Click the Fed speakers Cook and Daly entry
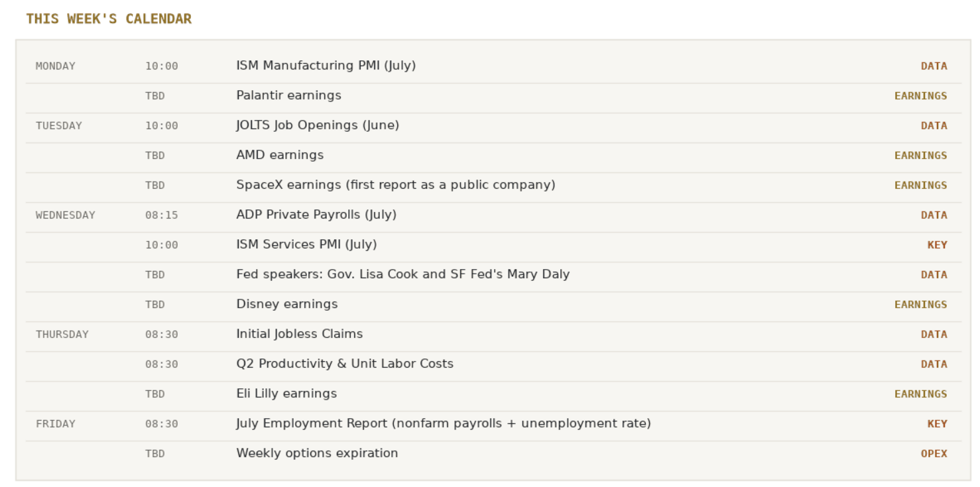980x487 pixels. [403, 274]
